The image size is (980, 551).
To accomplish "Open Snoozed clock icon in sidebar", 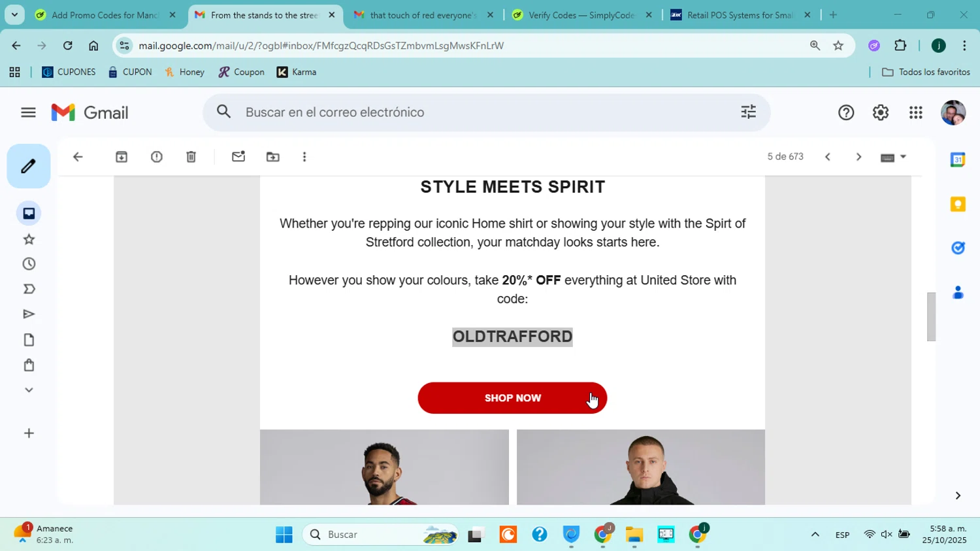I will point(29,264).
